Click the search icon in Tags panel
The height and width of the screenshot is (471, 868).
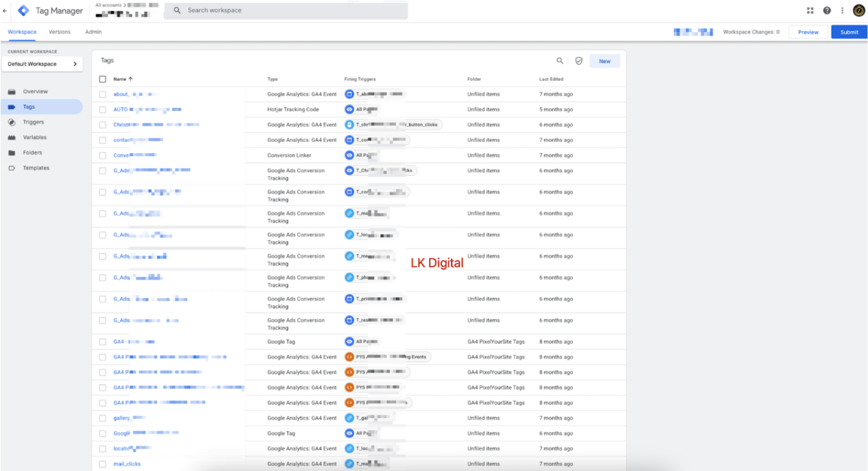(x=560, y=61)
